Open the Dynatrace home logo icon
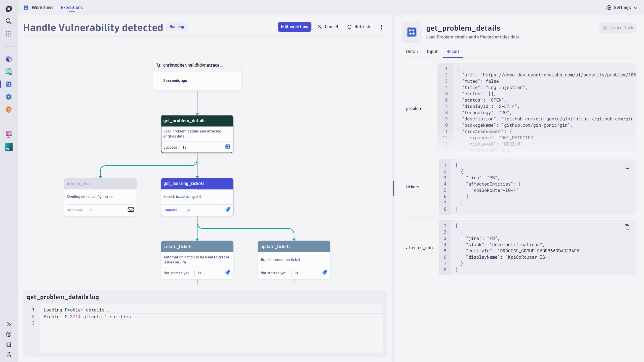Image resolution: width=644 pixels, height=362 pixels. click(x=9, y=9)
